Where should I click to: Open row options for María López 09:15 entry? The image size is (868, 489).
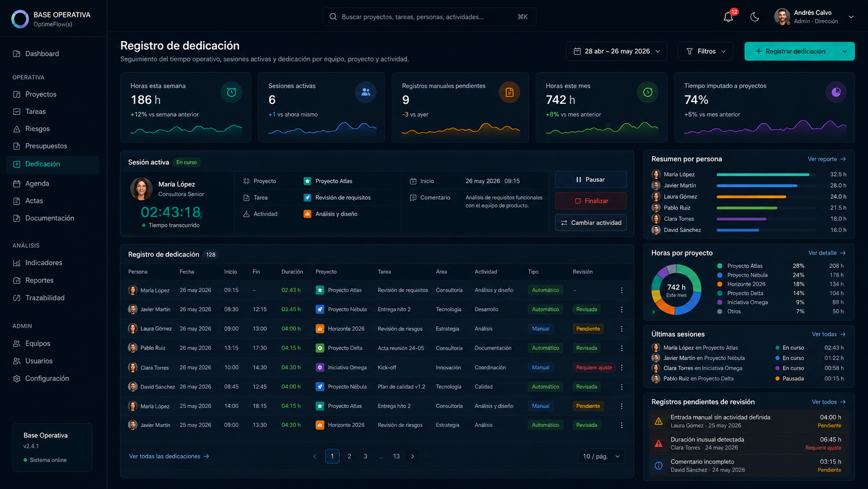coord(621,290)
